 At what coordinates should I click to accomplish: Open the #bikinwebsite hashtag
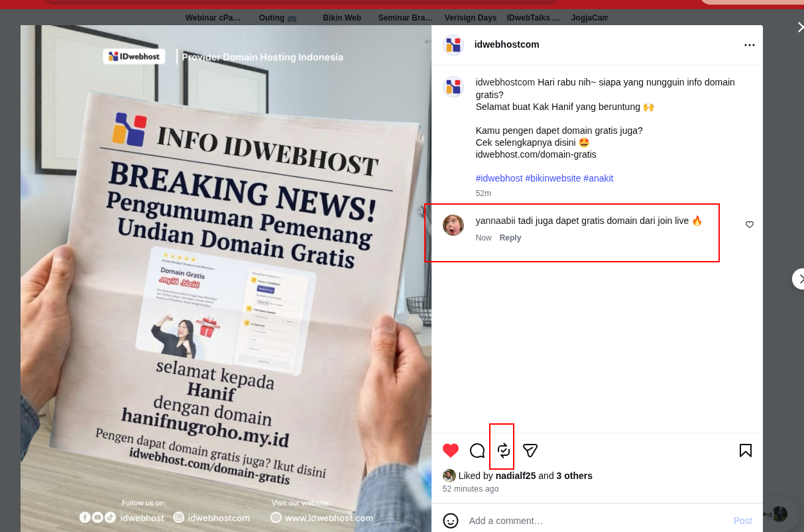(x=553, y=178)
